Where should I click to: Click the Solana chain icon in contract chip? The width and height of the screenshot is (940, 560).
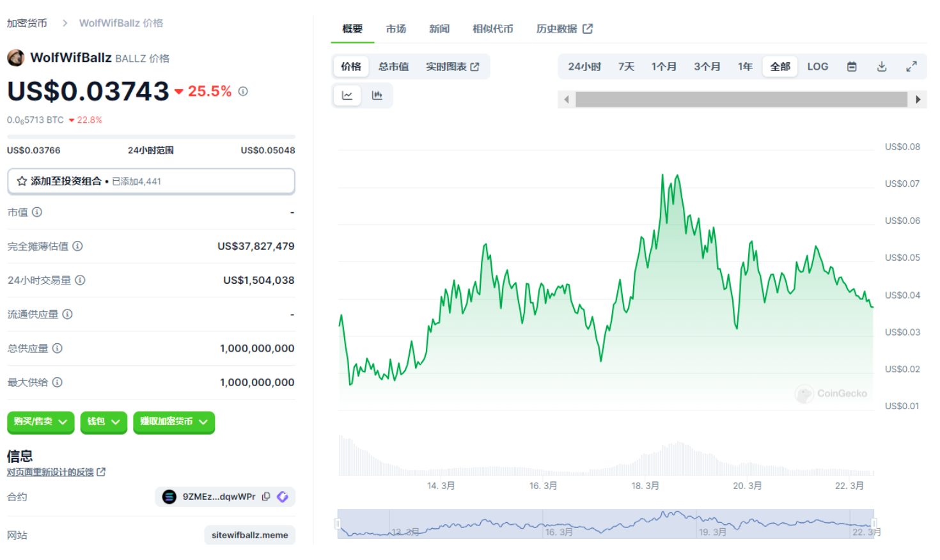tap(169, 497)
